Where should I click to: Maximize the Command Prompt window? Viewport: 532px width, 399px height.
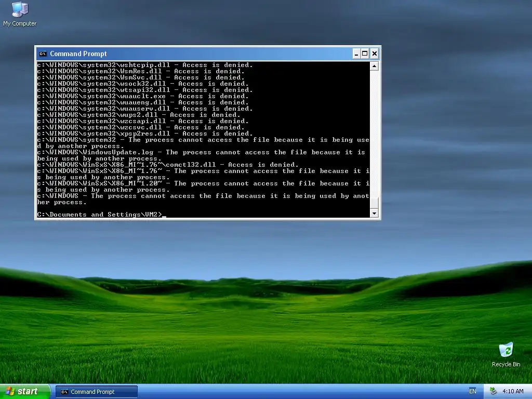(x=365, y=54)
